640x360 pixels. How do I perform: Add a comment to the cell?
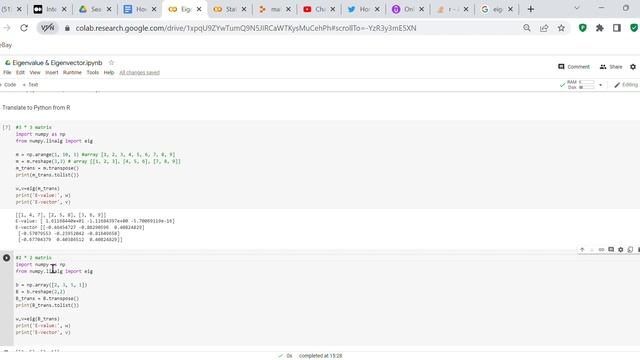pyautogui.click(x=611, y=250)
